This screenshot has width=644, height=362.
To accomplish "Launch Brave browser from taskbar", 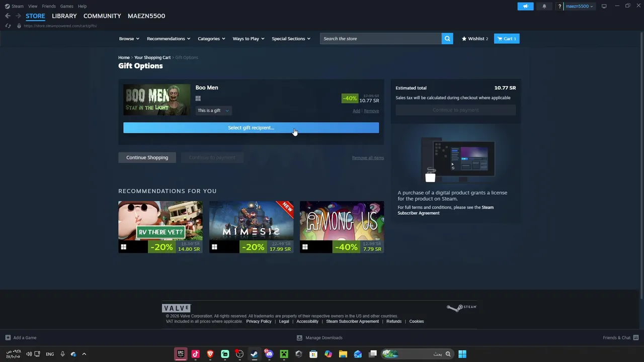I will pos(210,354).
